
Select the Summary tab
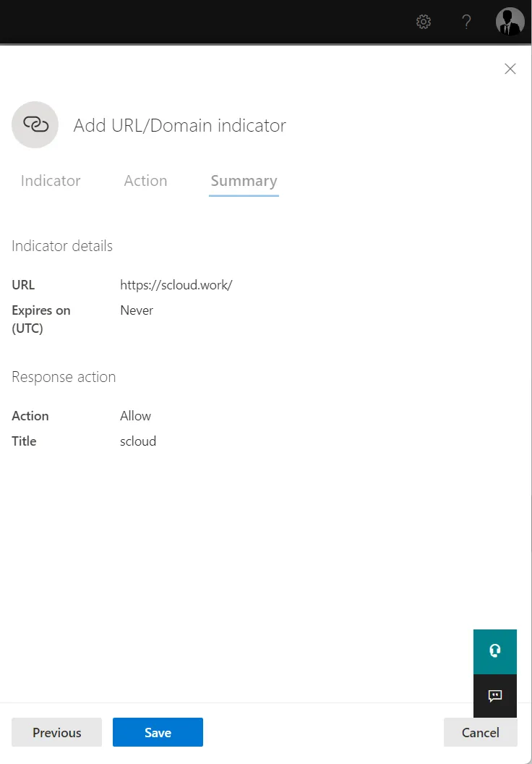(244, 181)
